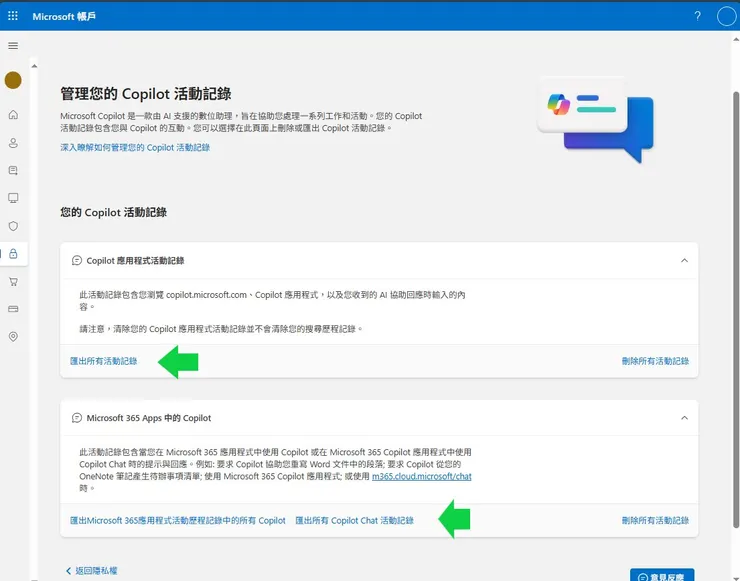740x581 pixels.
Task: Click the 您的 Copilot 活動記錄 subheading
Action: [113, 212]
